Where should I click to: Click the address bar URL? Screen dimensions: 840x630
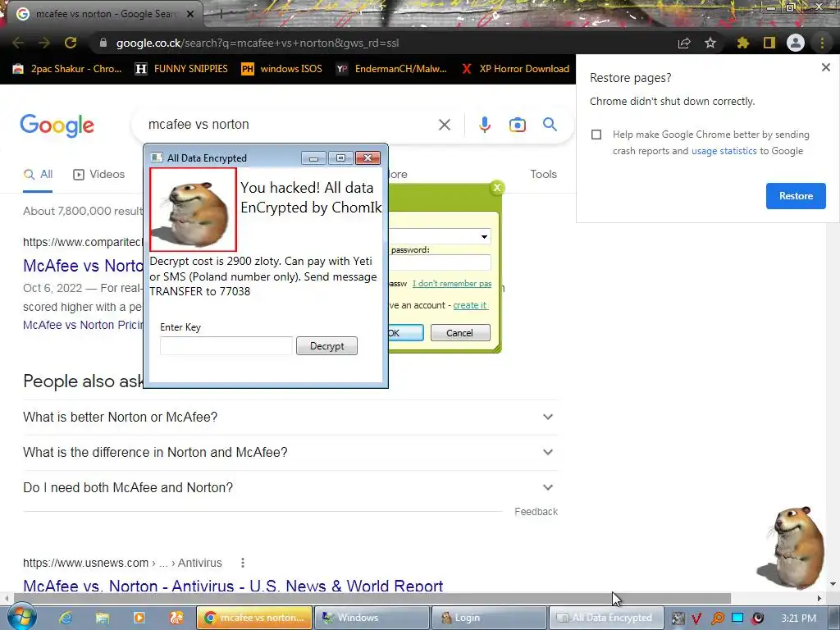[258, 43]
